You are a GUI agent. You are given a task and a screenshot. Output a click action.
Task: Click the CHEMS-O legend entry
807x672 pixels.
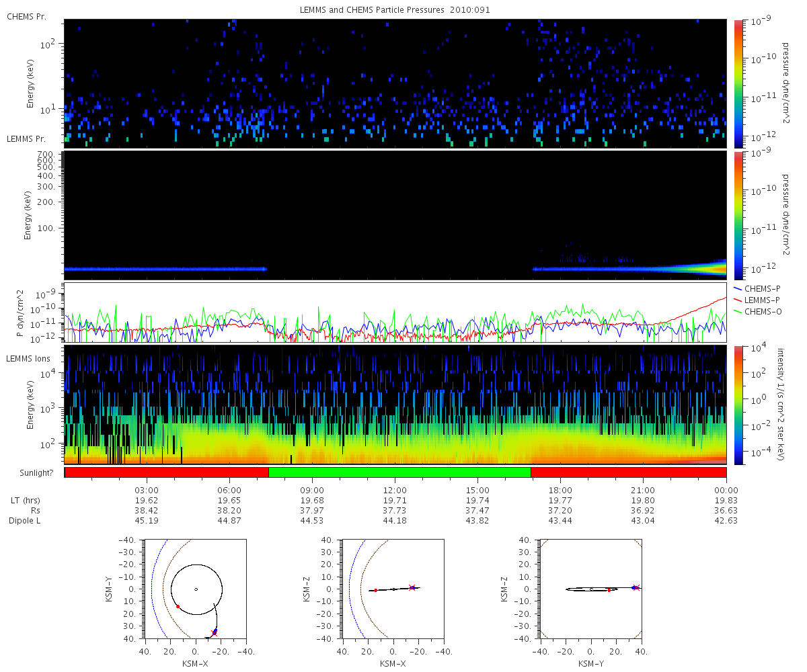(x=758, y=310)
